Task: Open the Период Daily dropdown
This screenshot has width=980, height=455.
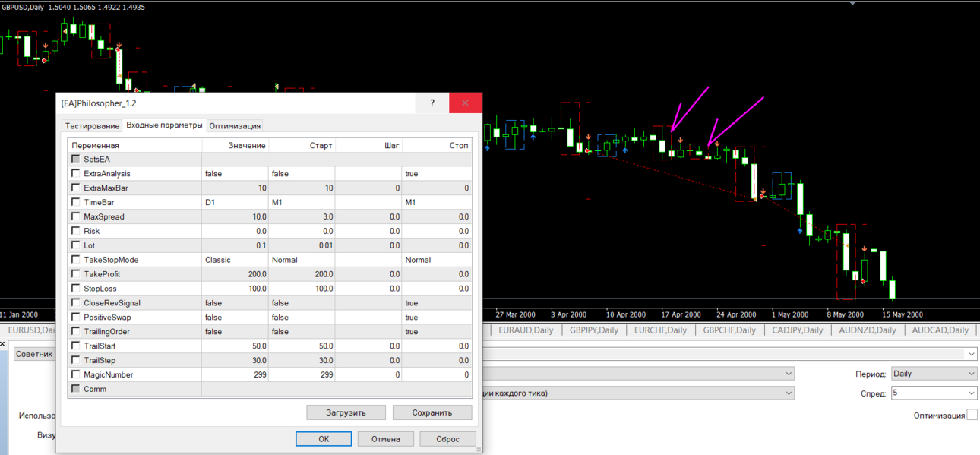Action: click(934, 374)
